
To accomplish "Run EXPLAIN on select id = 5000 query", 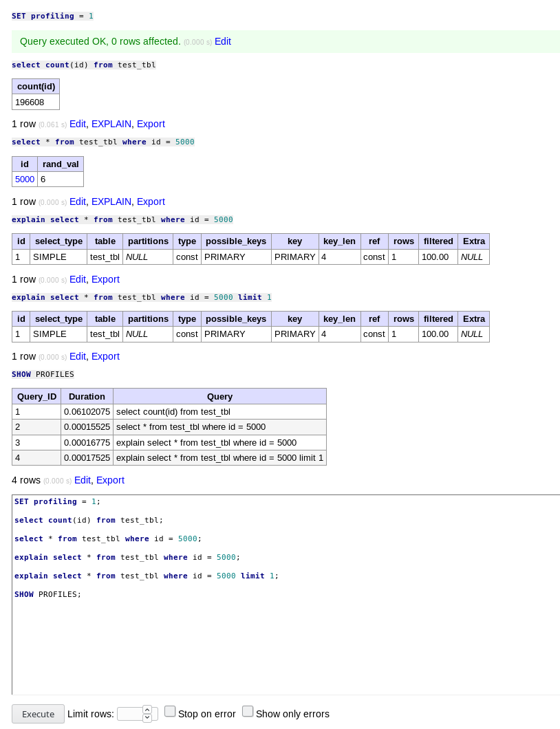I will (x=111, y=202).
